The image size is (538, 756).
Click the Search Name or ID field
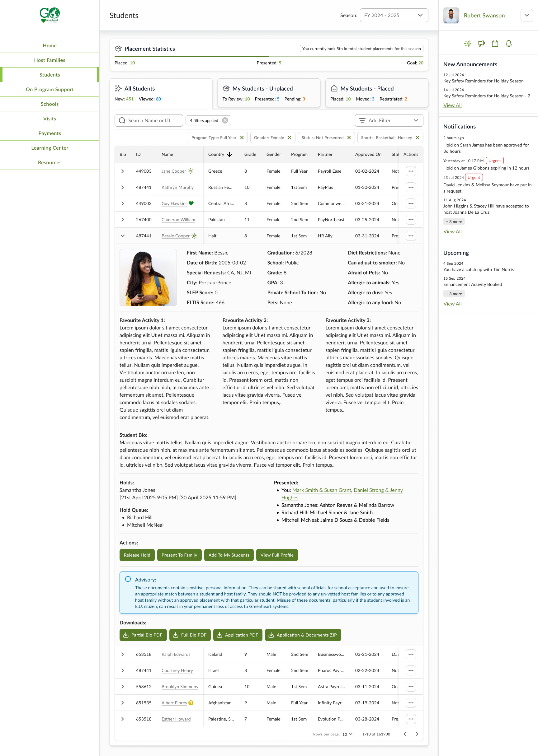coord(149,120)
